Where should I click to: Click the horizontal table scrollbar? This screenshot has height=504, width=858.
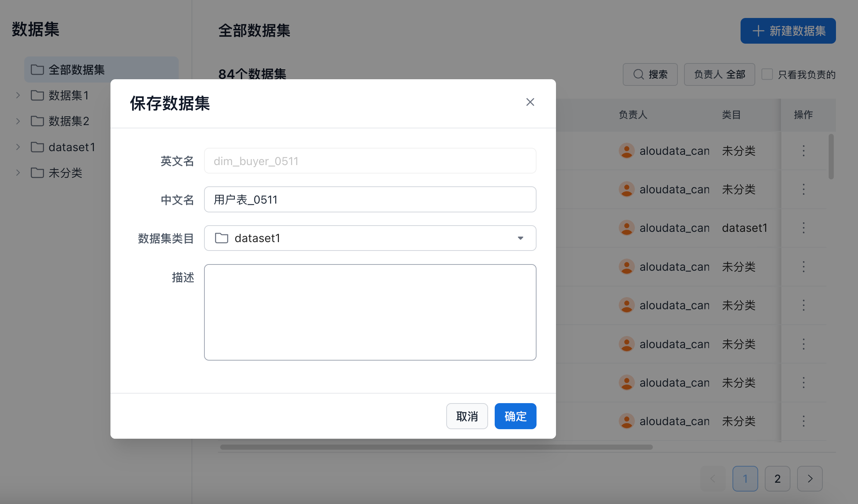(436, 447)
